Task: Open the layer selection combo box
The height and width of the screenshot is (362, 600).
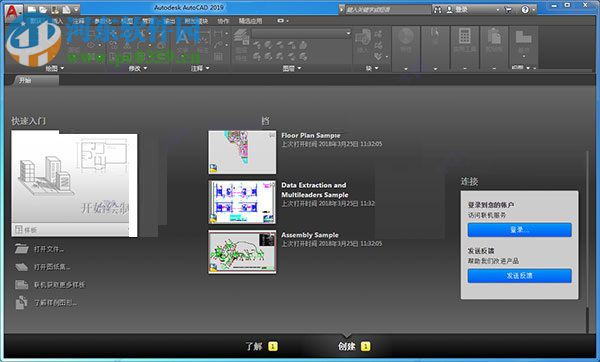Action: coord(301,34)
